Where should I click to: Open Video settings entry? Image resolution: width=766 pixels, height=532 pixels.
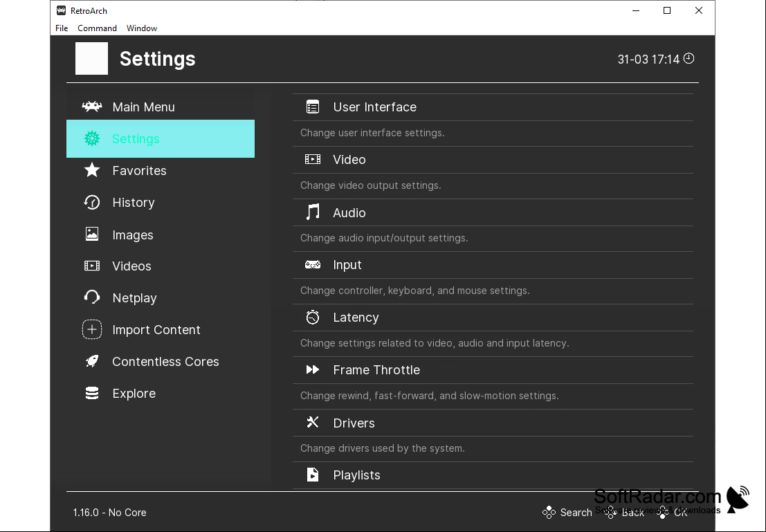point(493,160)
